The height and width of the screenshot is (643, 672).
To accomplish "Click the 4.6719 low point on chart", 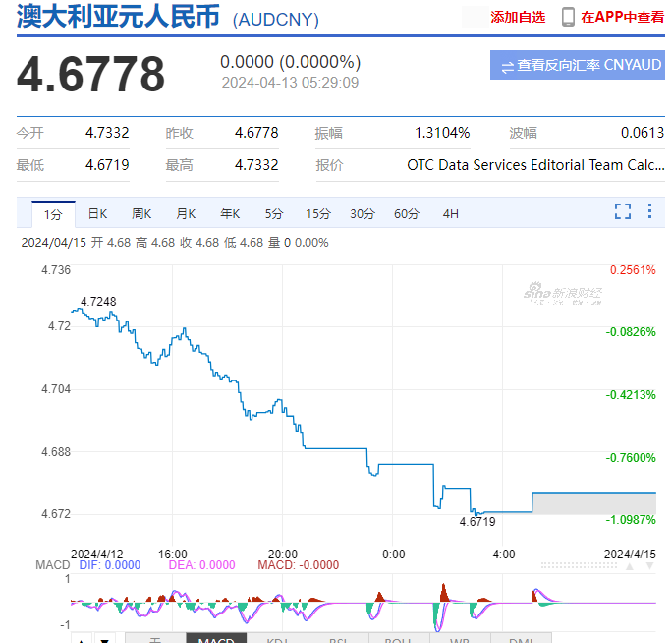I will pos(475,513).
